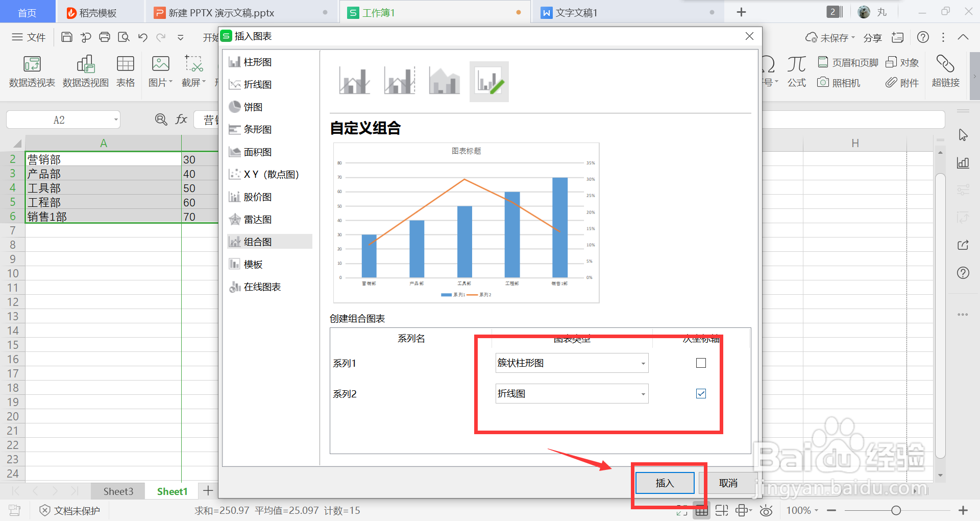
Task: Switch to the Sheet3 tab
Action: 118,491
